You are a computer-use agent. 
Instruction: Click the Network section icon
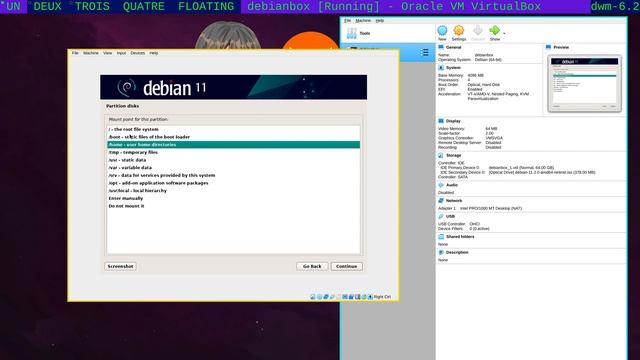pos(441,201)
